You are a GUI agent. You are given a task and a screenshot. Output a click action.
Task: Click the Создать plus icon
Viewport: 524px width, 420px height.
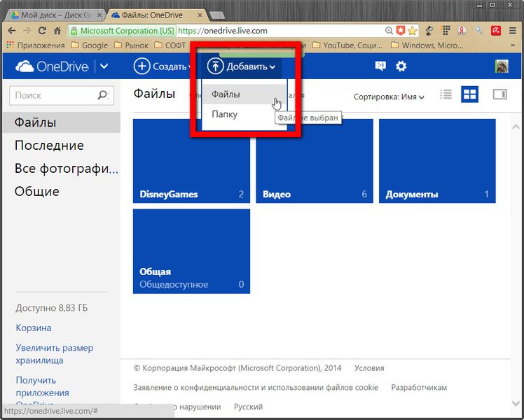[142, 66]
